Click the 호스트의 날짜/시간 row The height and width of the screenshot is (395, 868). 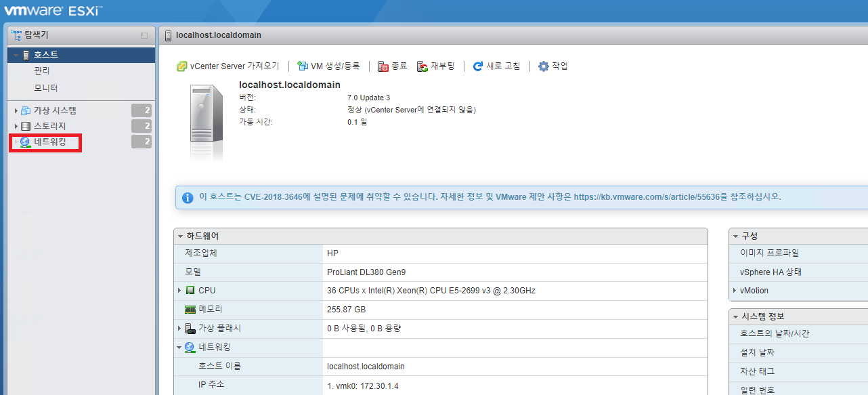pyautogui.click(x=798, y=333)
